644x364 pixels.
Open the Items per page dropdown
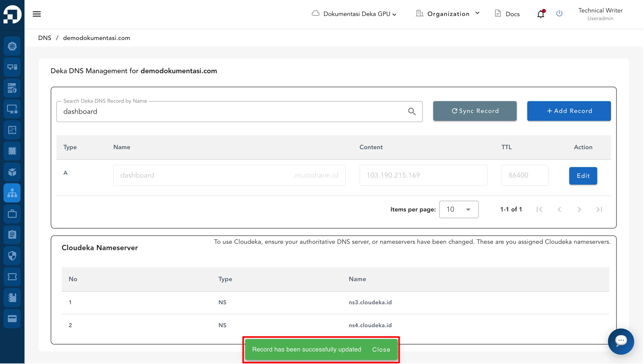(459, 210)
